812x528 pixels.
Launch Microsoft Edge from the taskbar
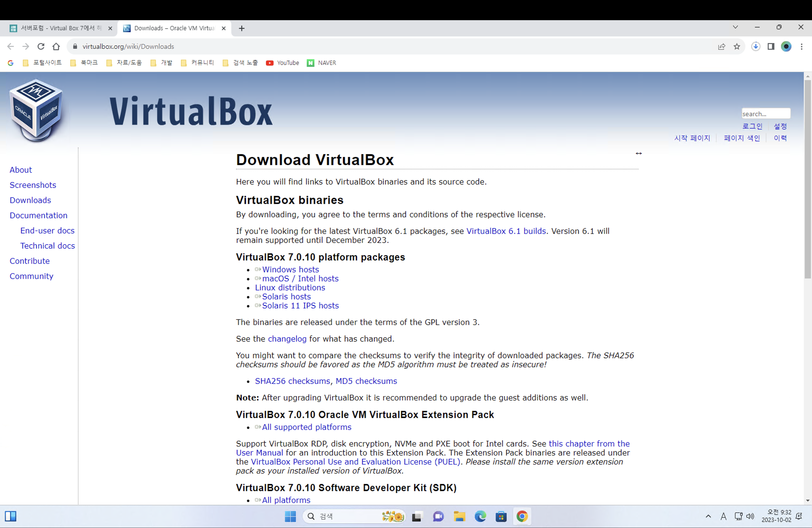point(480,516)
